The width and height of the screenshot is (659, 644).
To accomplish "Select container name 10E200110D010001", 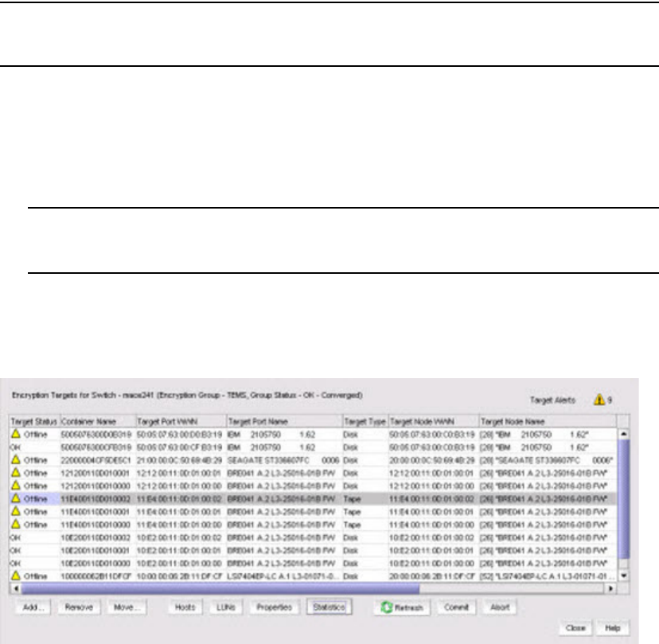I will pyautogui.click(x=96, y=550).
